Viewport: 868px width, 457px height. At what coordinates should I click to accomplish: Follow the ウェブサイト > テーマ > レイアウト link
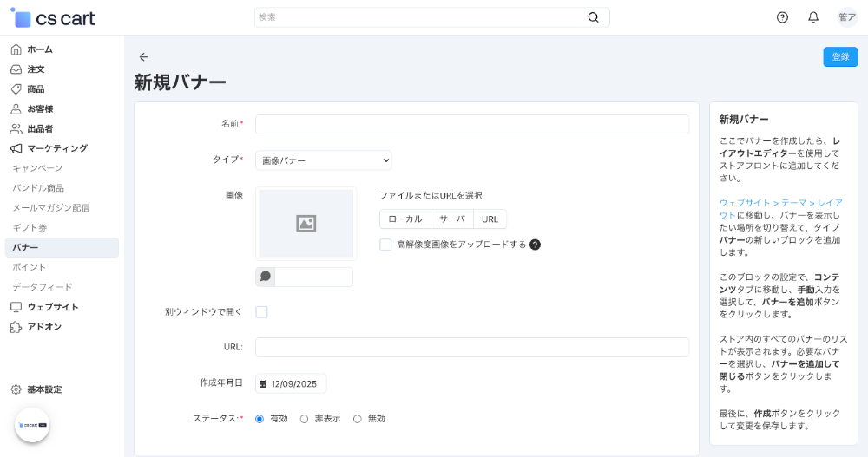(x=781, y=209)
